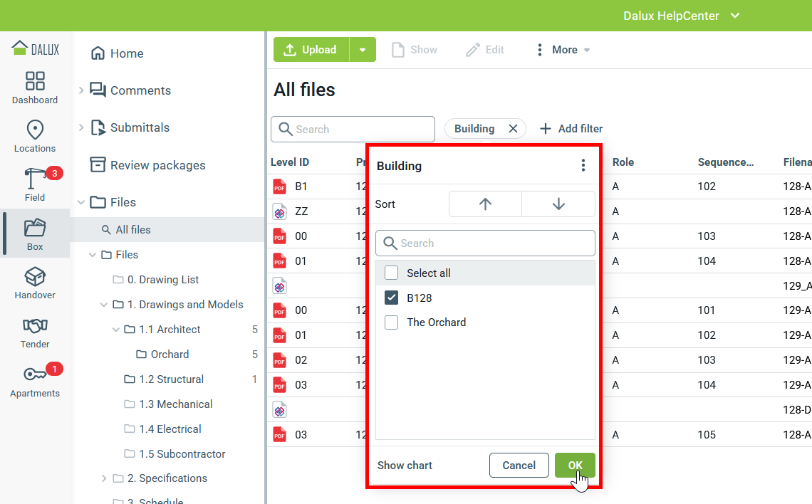
Task: Open the Tender module
Action: coord(35,332)
